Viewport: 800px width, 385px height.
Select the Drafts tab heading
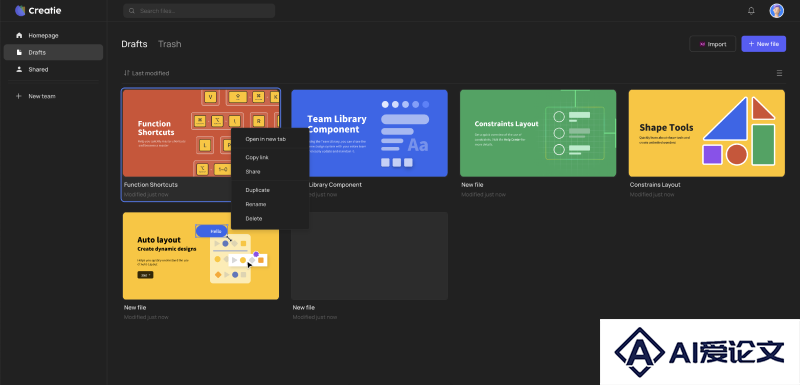coord(134,44)
